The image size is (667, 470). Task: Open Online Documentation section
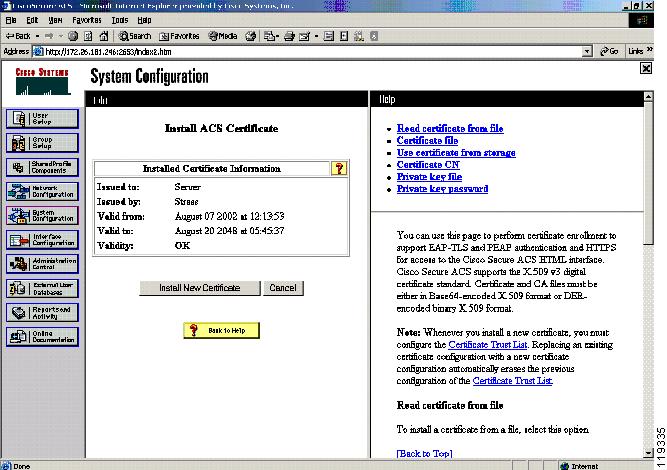pos(42,337)
